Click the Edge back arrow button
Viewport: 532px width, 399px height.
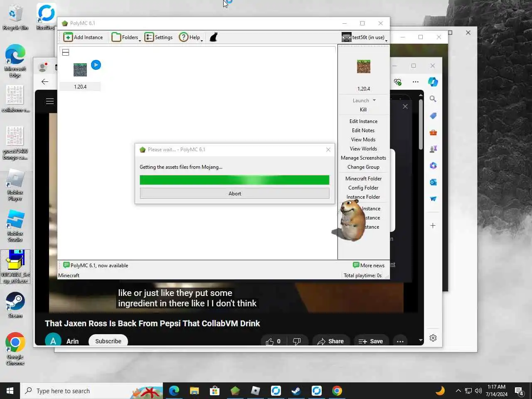45,81
